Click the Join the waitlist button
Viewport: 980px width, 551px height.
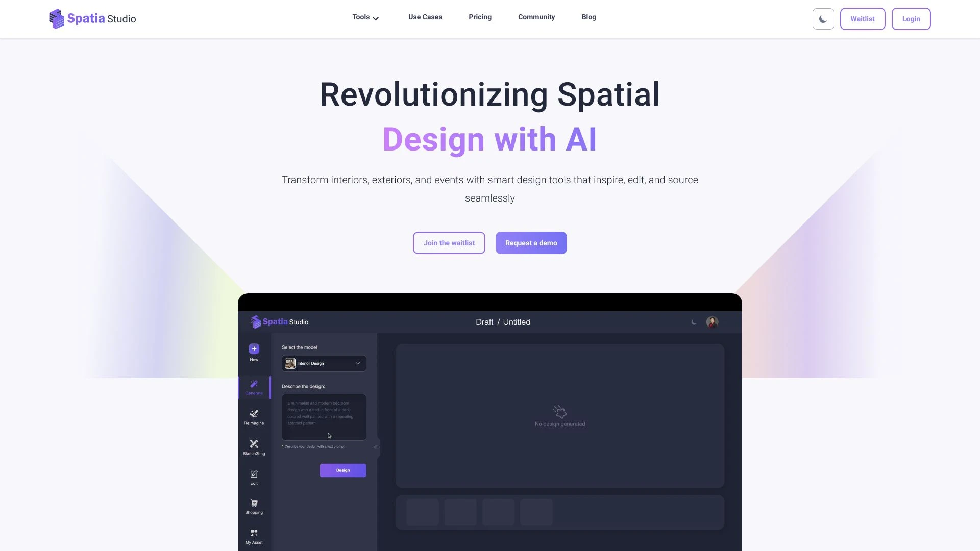449,243
